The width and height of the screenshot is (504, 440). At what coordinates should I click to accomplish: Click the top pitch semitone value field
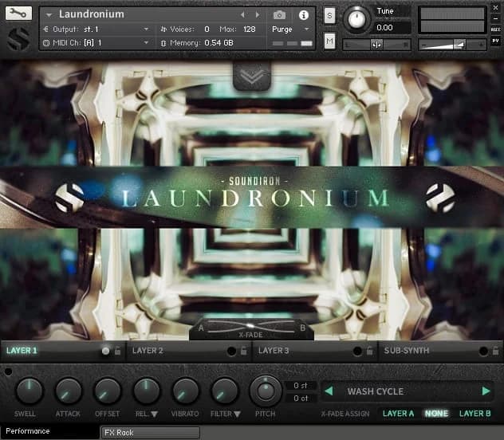tap(301, 386)
